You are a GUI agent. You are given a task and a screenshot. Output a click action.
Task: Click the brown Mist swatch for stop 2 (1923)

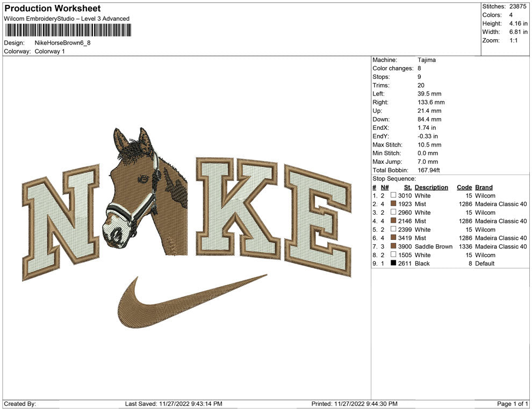click(393, 203)
